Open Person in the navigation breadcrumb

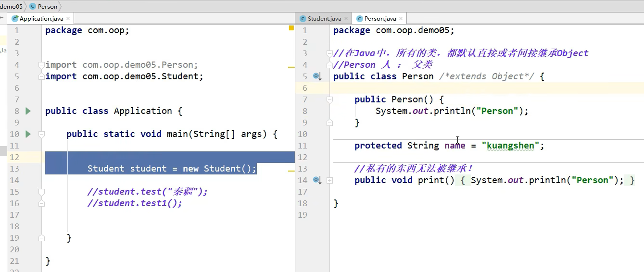[47, 7]
